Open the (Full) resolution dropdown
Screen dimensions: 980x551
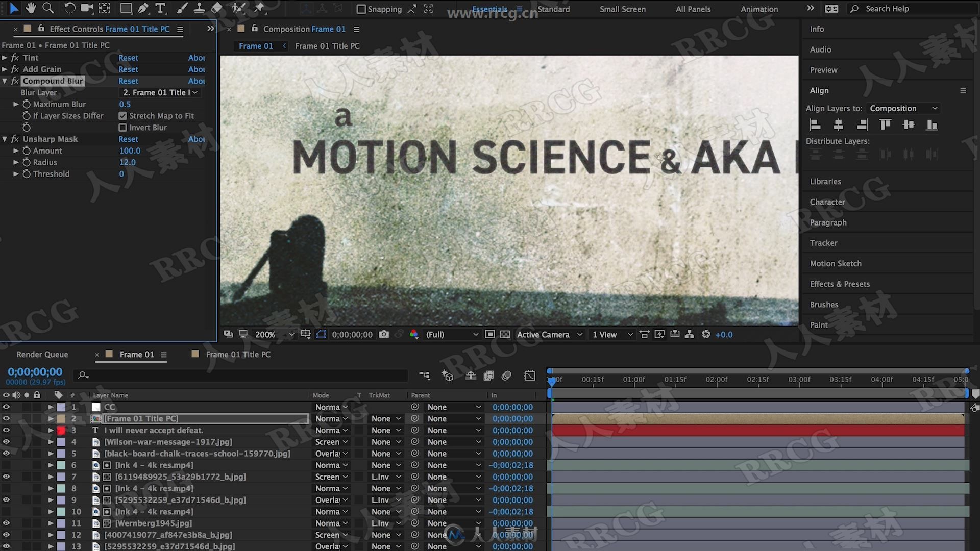coord(452,334)
